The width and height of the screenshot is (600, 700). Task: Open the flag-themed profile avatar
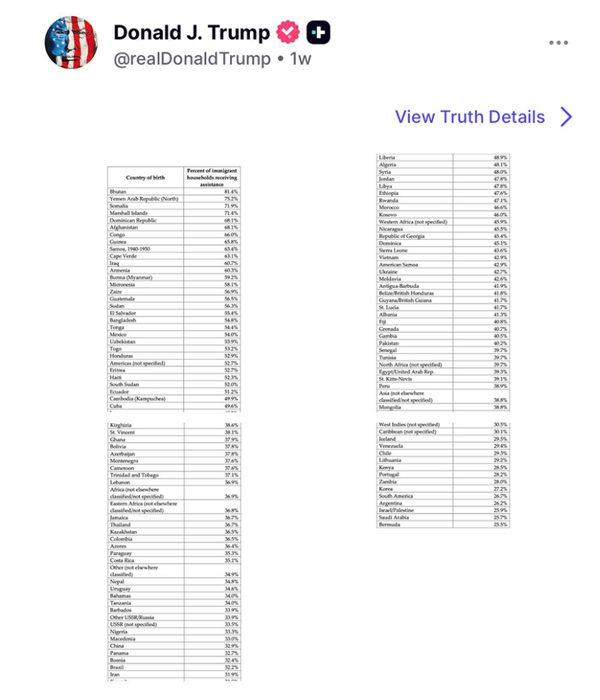coord(71,43)
